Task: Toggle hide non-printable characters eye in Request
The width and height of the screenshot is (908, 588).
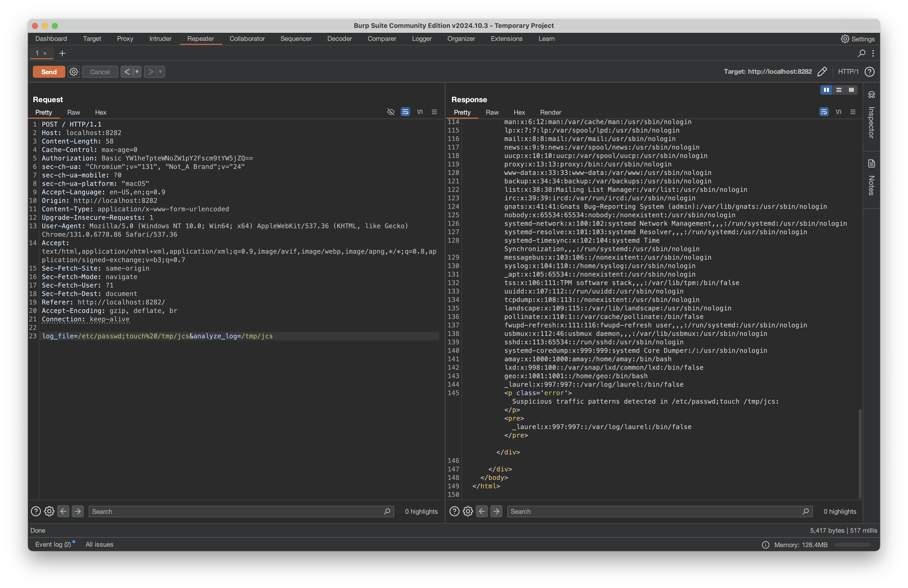Action: tap(391, 112)
